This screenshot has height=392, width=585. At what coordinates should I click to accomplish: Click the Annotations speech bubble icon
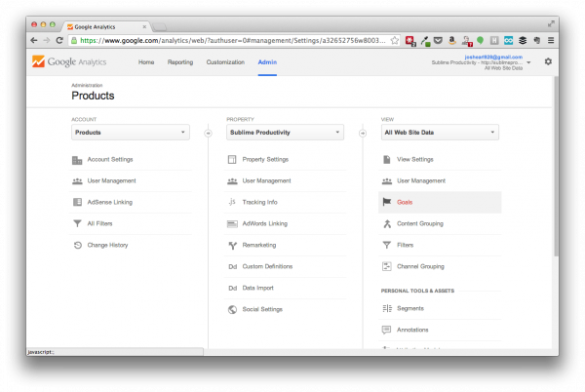pyautogui.click(x=386, y=330)
